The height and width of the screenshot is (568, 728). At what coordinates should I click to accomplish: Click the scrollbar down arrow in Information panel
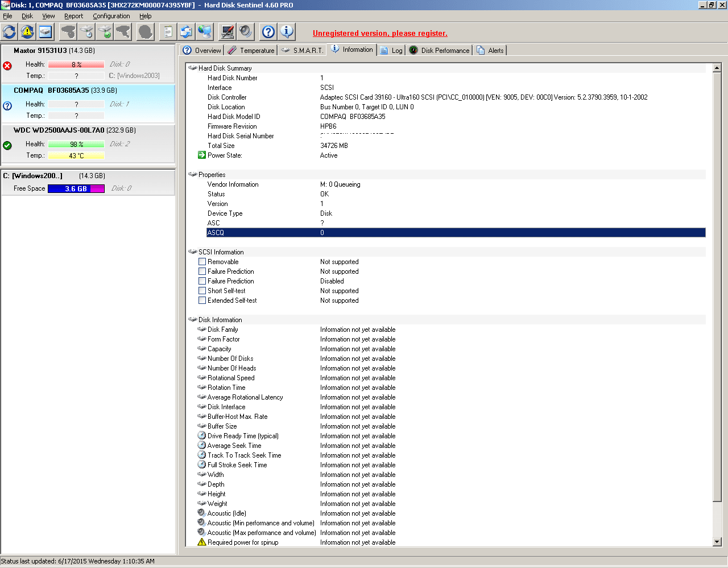click(717, 542)
